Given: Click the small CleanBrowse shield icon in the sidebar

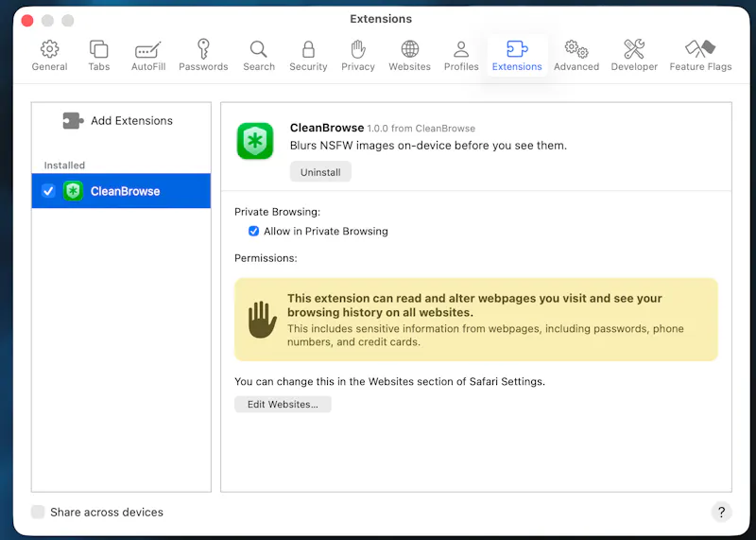Looking at the screenshot, I should pos(73,191).
